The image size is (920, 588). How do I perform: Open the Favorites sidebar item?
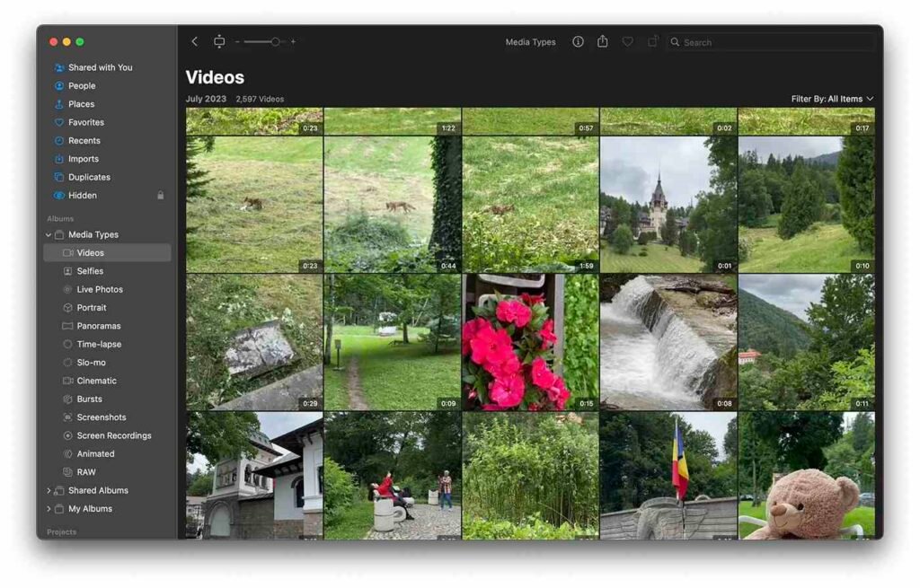tap(86, 122)
